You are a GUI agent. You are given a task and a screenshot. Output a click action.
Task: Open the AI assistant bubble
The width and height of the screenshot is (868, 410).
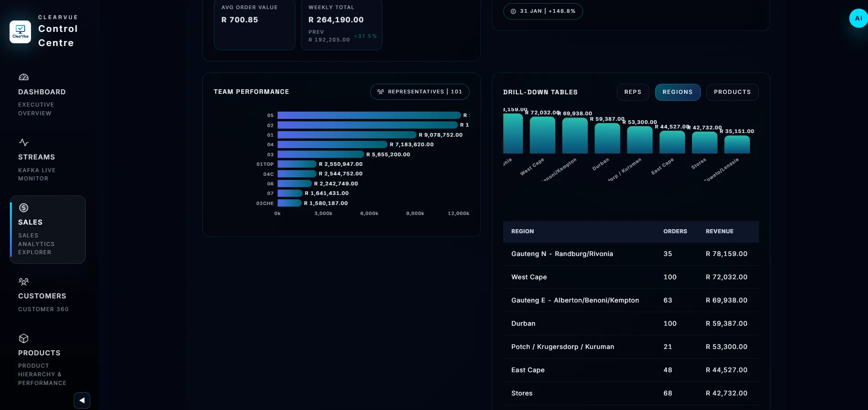coord(858,18)
